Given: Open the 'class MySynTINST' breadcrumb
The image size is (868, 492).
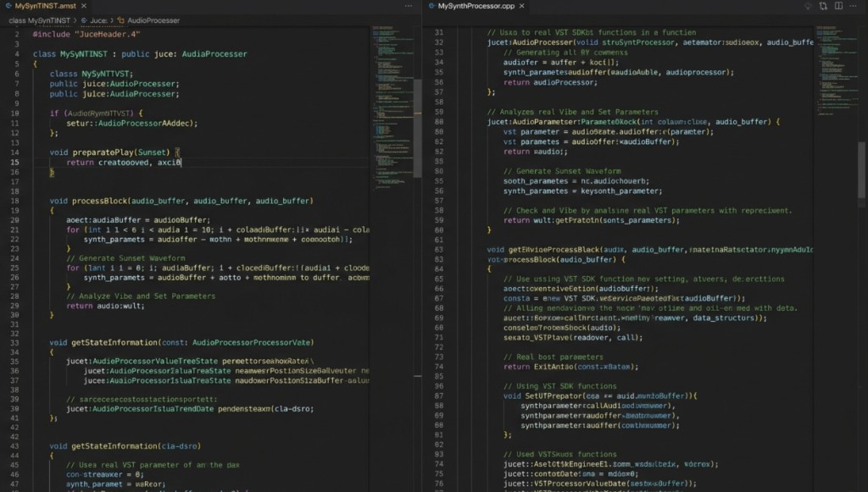Looking at the screenshot, I should tap(39, 20).
